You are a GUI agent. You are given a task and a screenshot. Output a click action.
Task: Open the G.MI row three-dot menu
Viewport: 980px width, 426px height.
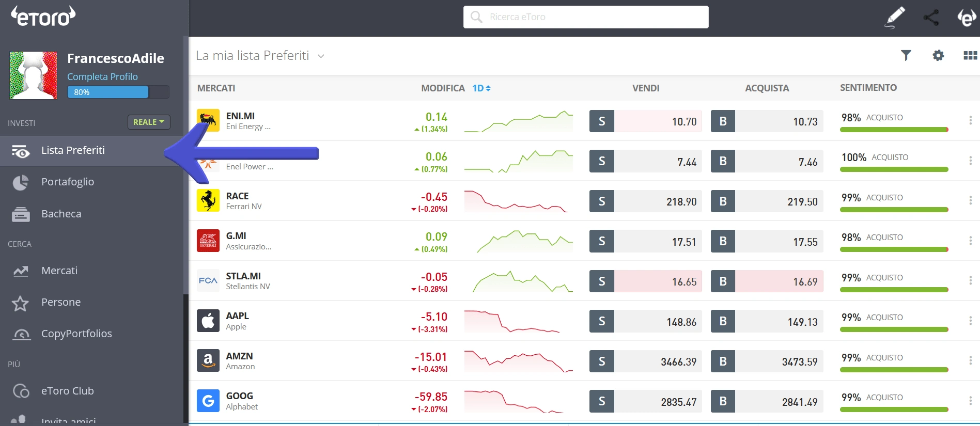(970, 240)
